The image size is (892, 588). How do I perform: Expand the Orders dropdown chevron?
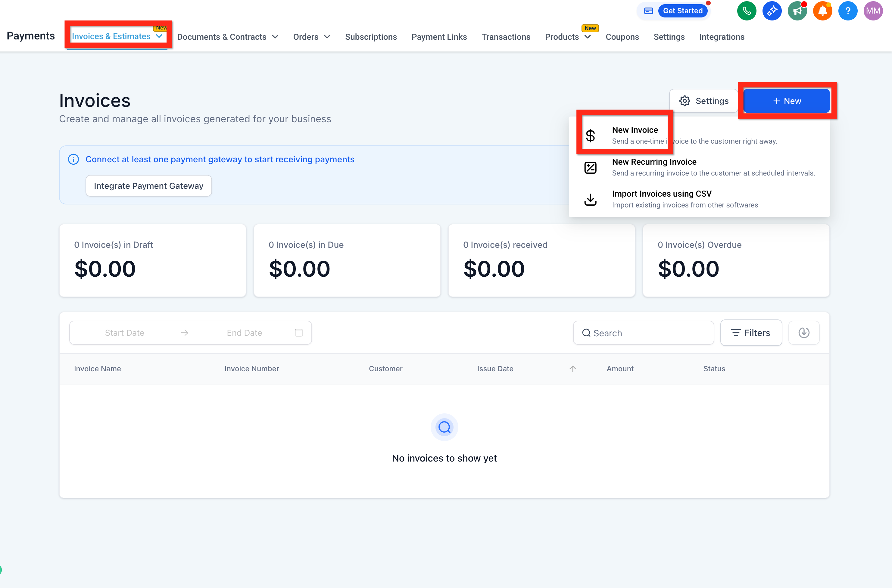(x=327, y=37)
